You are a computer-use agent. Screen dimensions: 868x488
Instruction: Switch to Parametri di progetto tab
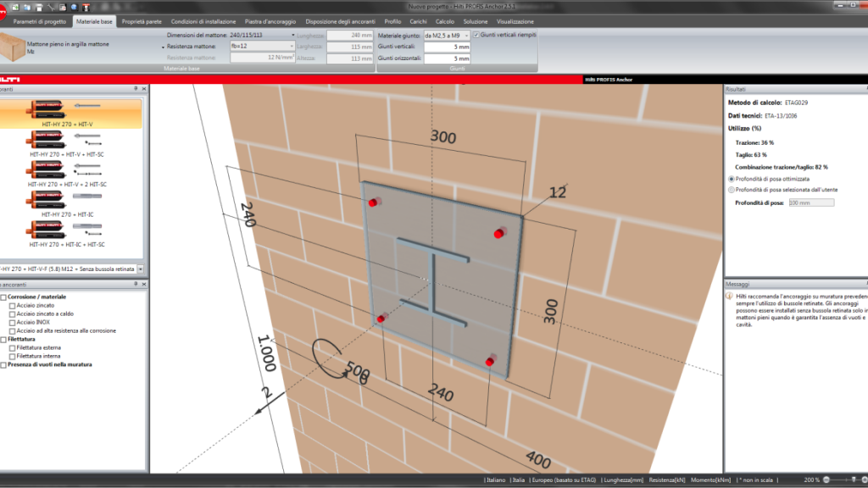[40, 21]
